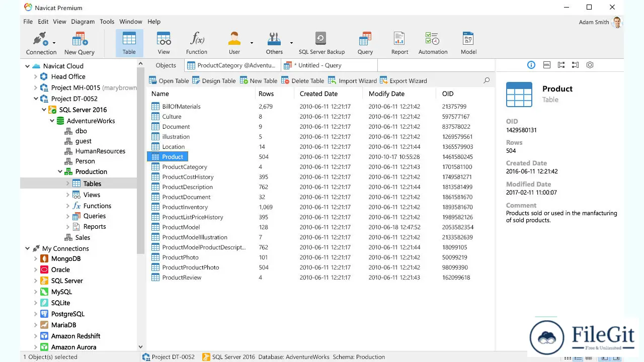Open the File menu
644x362 pixels.
coord(28,22)
